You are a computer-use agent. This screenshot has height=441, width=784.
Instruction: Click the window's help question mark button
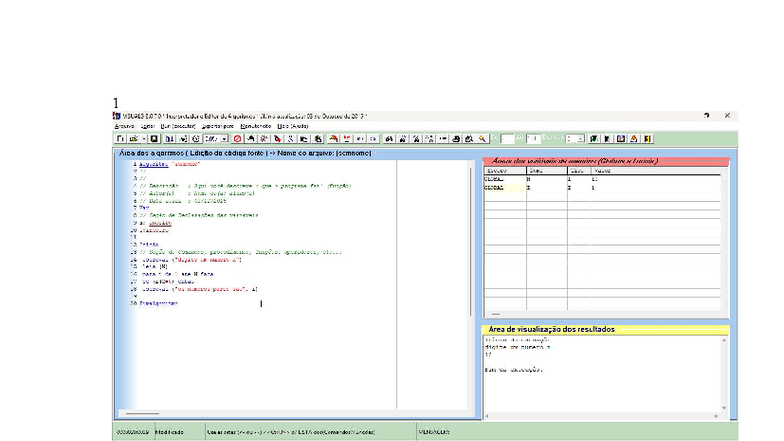(706, 116)
